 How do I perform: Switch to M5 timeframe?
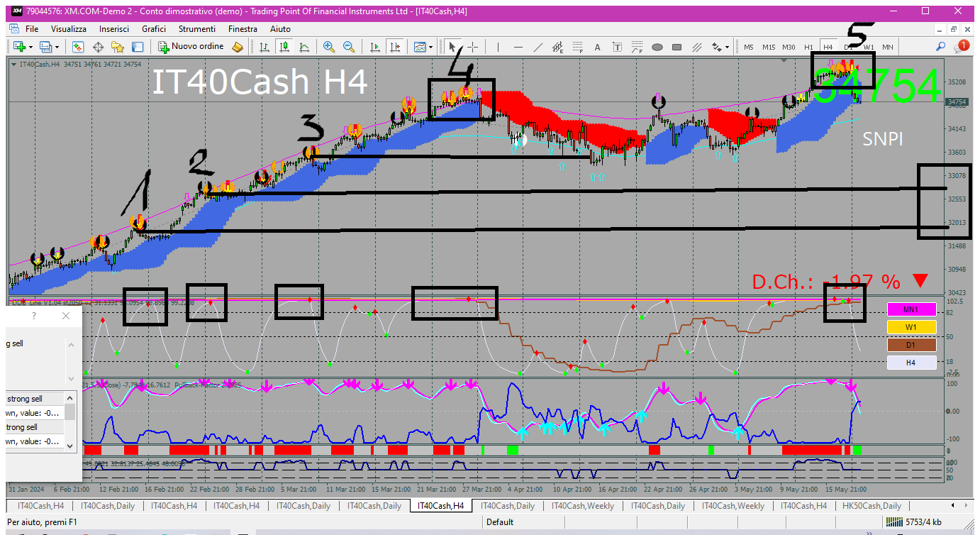(x=749, y=47)
